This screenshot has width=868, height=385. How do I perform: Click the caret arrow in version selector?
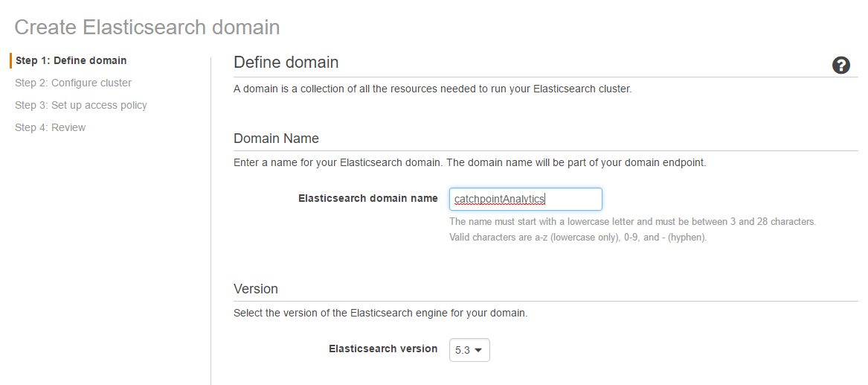pos(478,350)
